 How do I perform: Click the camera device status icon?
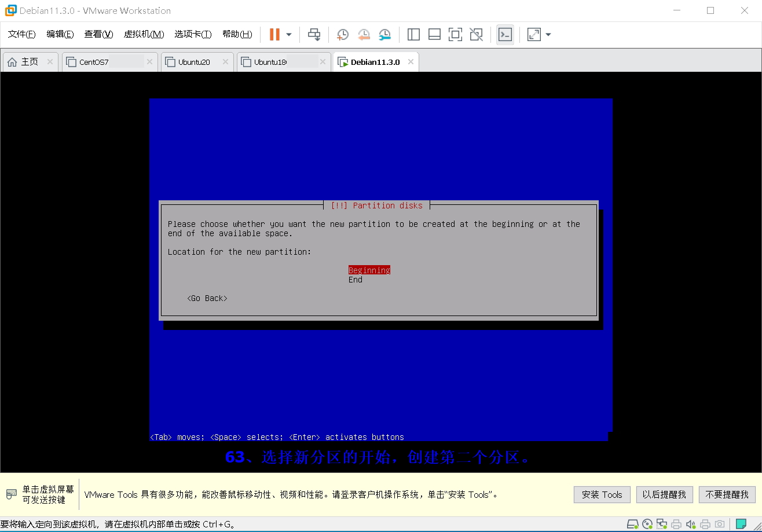720,524
